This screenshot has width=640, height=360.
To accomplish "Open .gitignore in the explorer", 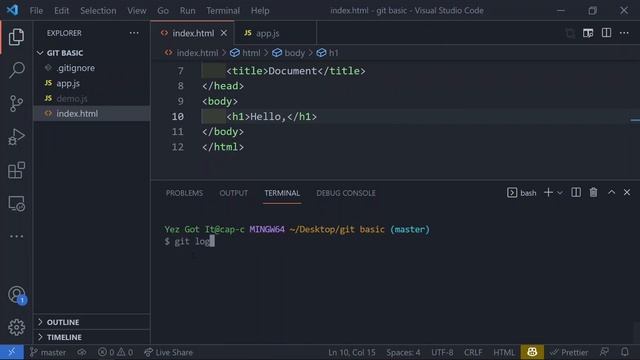I will [92, 68].
